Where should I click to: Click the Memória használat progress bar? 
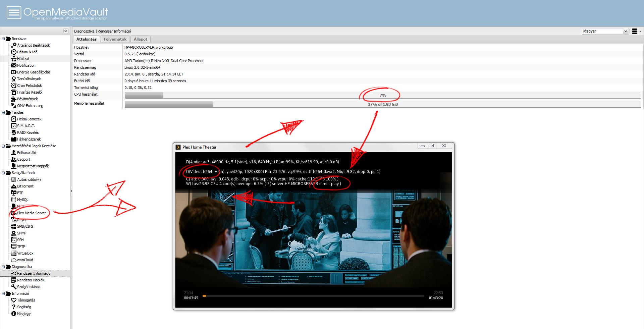click(383, 104)
